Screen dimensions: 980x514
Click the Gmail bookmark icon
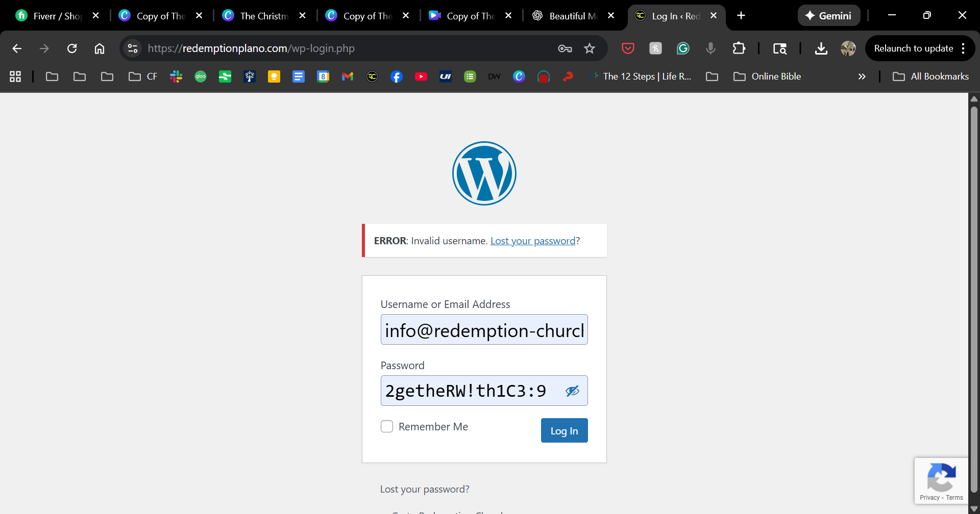(x=348, y=76)
